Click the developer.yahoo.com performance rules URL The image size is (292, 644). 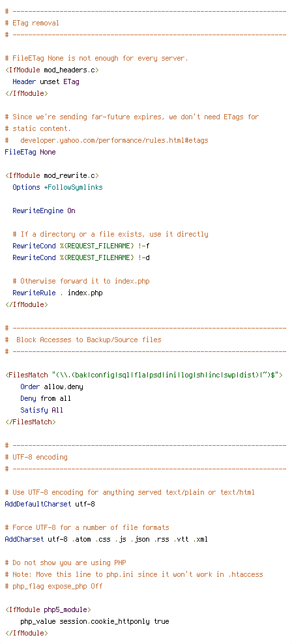[114, 140]
